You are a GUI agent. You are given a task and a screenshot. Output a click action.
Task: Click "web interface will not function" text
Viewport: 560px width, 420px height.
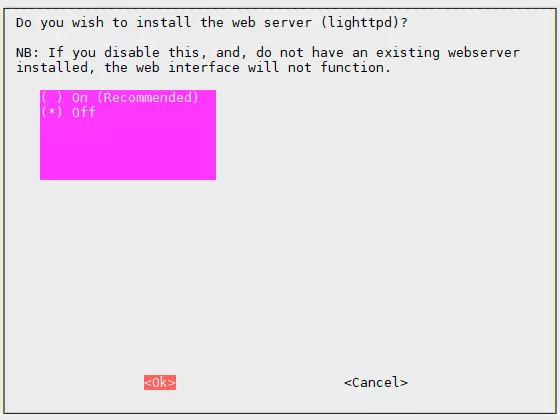(264, 68)
